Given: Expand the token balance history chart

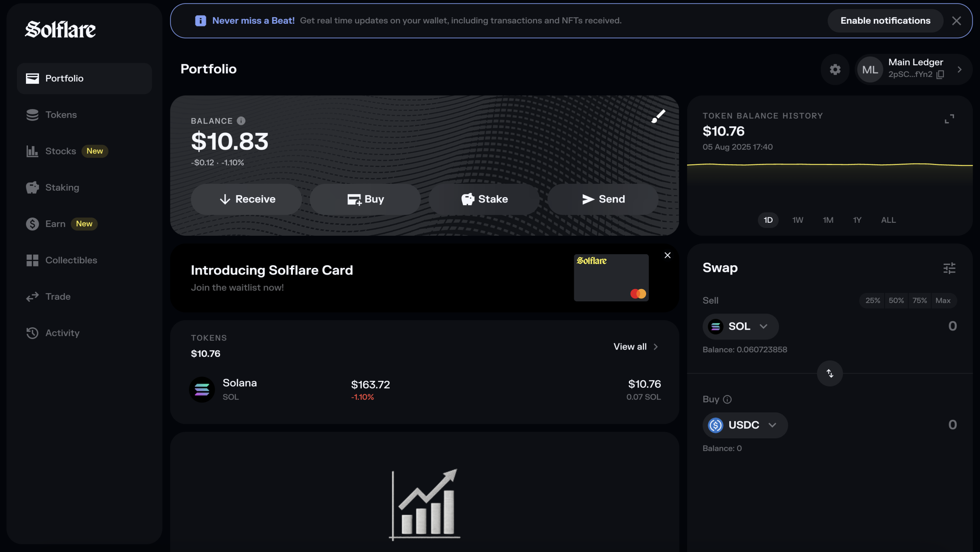Looking at the screenshot, I should [x=949, y=119].
